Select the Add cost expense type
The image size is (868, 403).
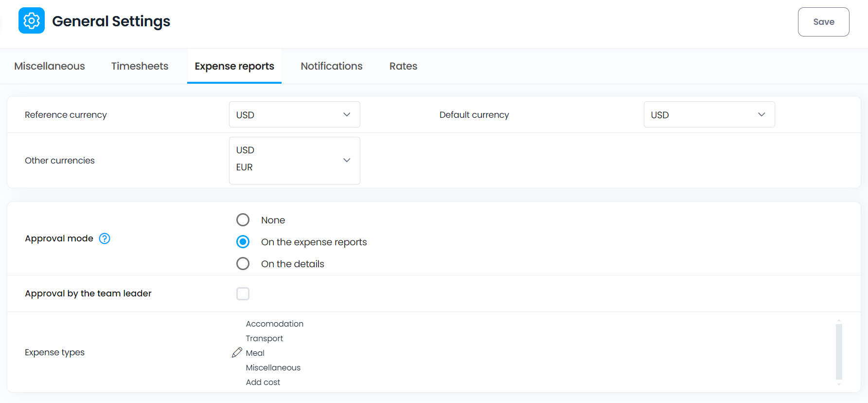[x=263, y=382]
